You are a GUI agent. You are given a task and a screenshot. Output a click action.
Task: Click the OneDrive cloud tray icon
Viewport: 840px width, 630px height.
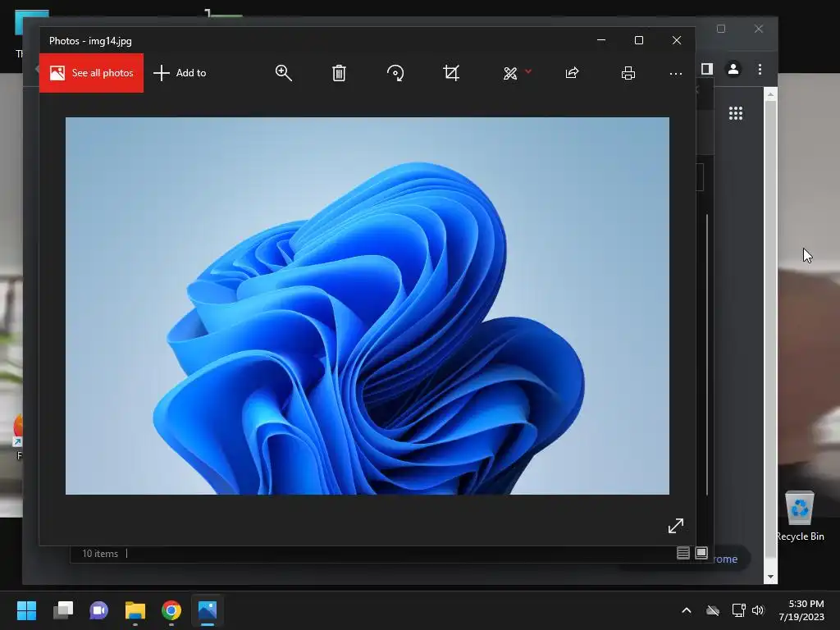pyautogui.click(x=713, y=610)
